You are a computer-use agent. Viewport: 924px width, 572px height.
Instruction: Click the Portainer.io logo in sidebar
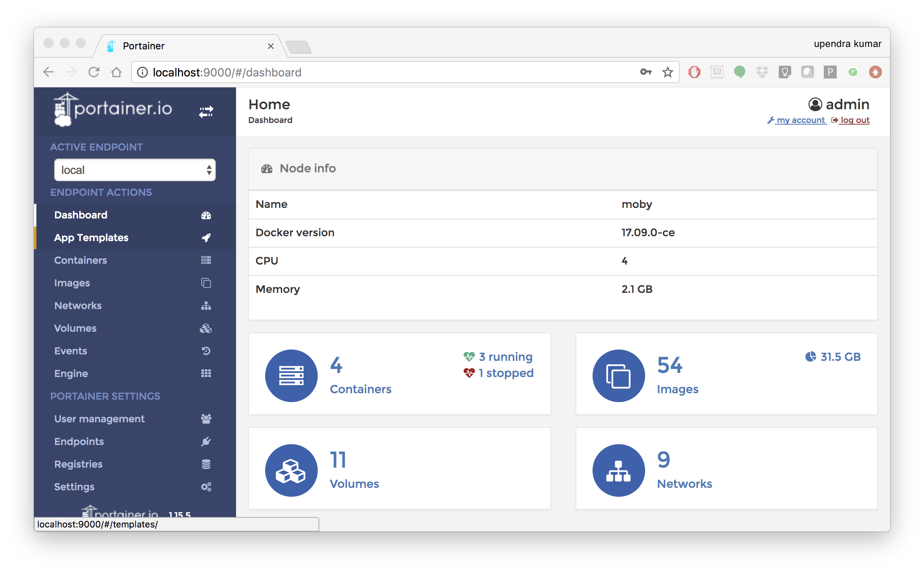coord(113,109)
